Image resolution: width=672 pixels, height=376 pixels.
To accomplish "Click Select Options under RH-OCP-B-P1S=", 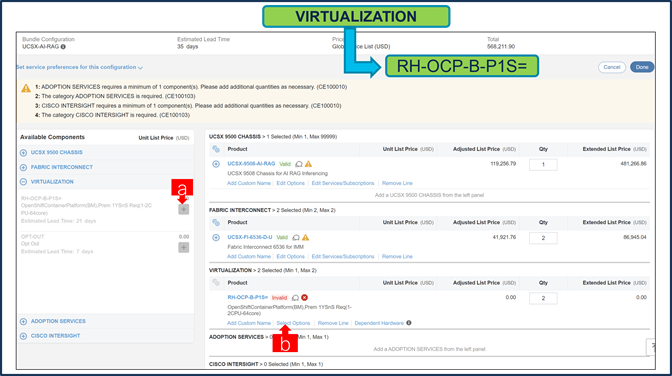I will click(293, 323).
